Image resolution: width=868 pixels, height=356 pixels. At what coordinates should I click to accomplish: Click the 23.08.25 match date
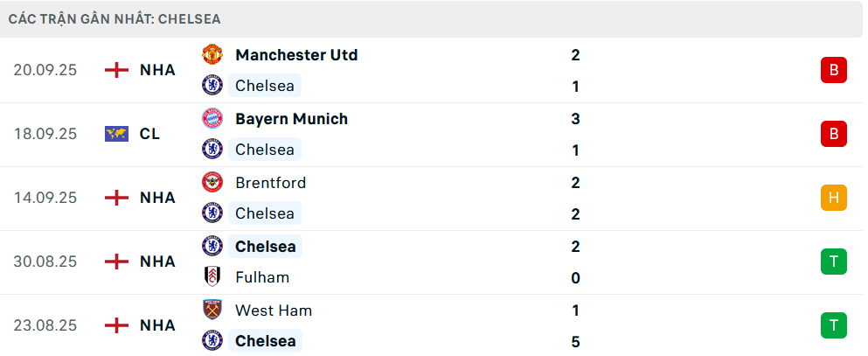point(45,325)
